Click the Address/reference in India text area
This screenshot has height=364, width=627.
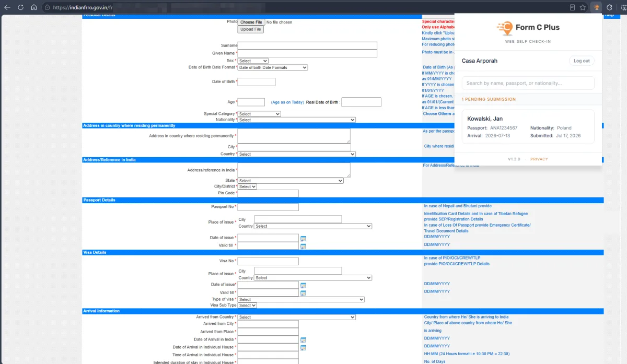294,170
